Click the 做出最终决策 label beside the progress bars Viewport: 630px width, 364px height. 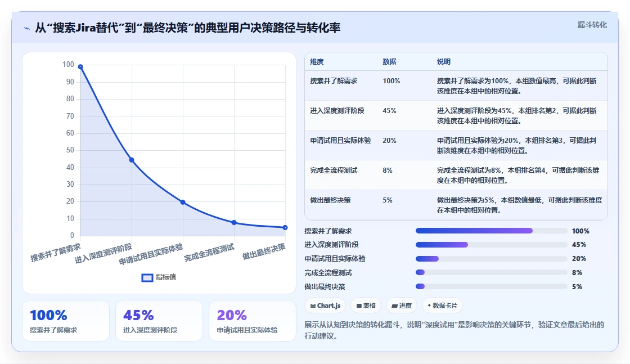tap(325, 287)
